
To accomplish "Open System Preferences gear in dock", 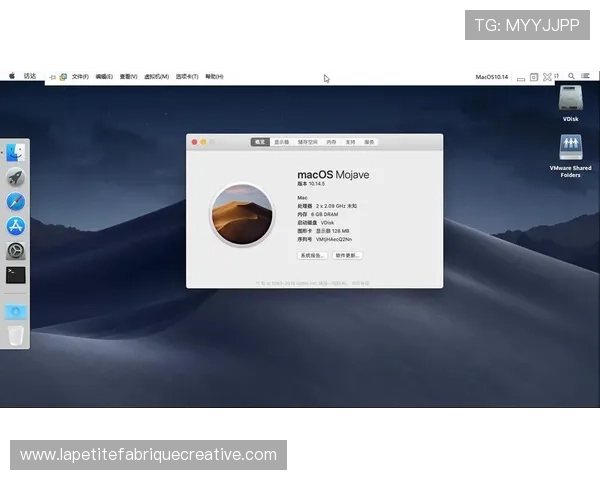I will click(x=15, y=250).
